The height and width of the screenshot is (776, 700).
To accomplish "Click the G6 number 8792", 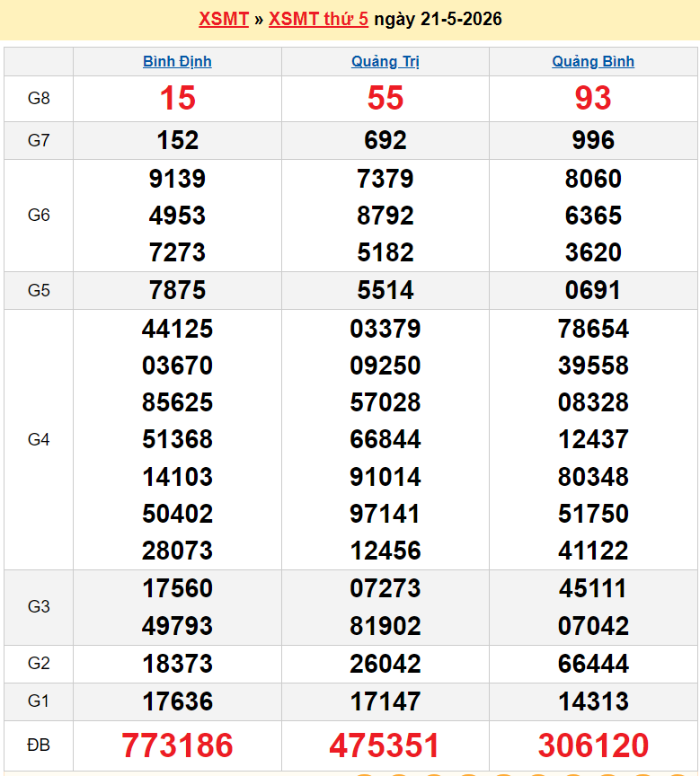I will click(x=385, y=216).
